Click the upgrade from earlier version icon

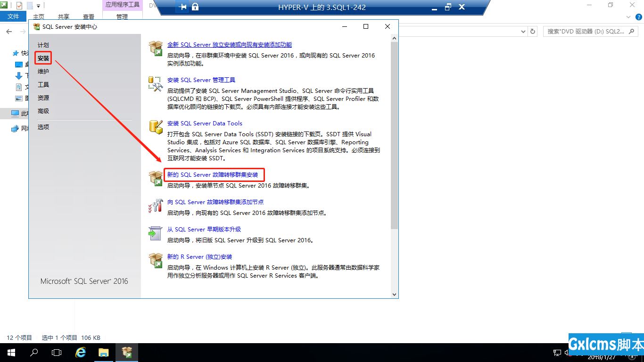(x=156, y=233)
